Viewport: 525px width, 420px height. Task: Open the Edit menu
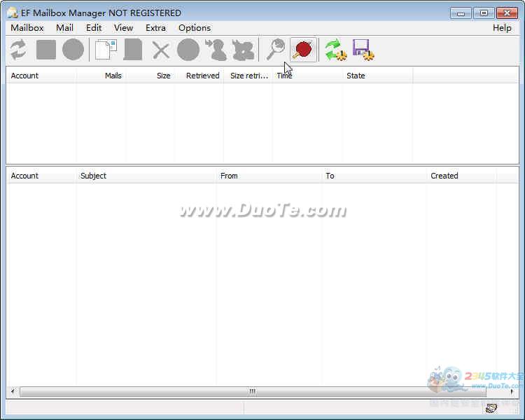(94, 28)
